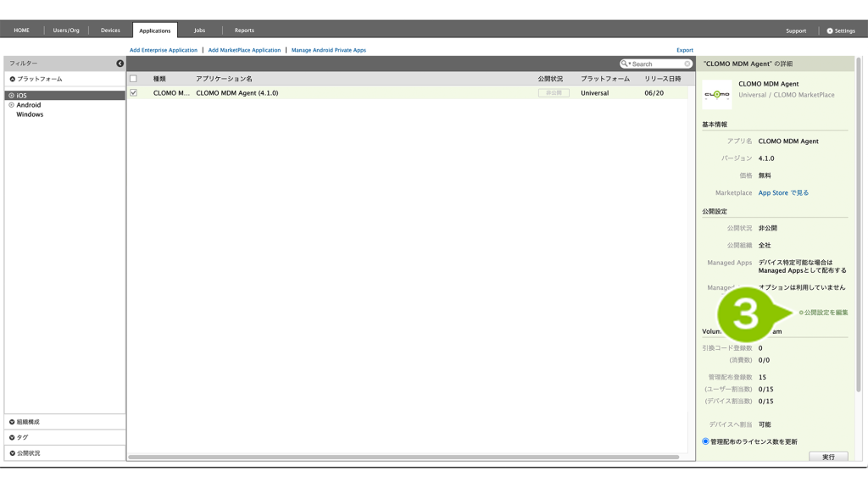This screenshot has width=868, height=488.
Task: Select Windows in the platform filter
Action: [x=30, y=114]
